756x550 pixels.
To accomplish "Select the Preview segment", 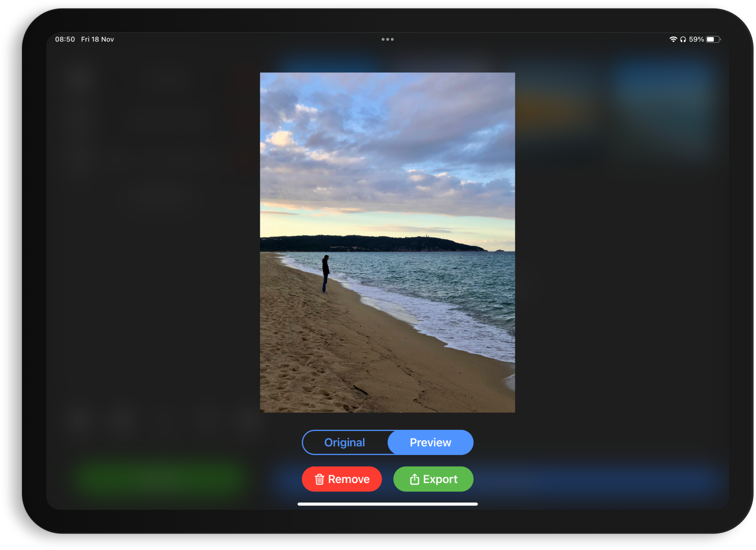I will point(431,442).
